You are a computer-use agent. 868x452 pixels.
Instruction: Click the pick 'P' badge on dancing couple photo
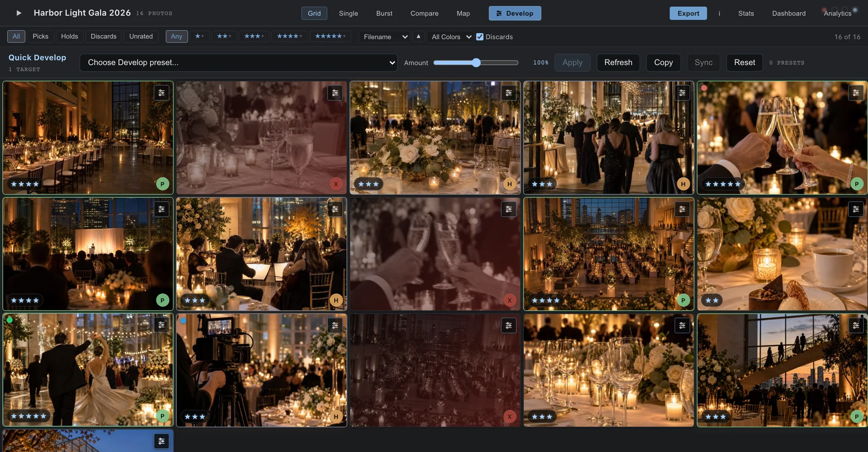(x=162, y=416)
